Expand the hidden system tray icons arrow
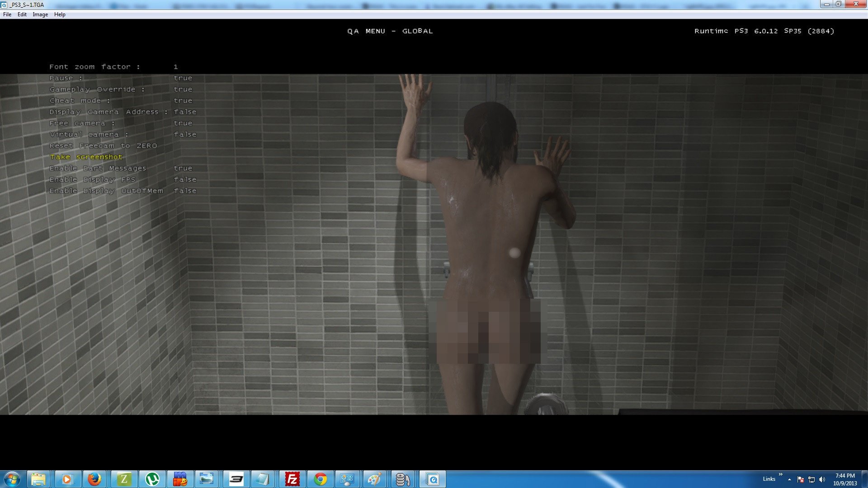The height and width of the screenshot is (488, 868). tap(789, 479)
